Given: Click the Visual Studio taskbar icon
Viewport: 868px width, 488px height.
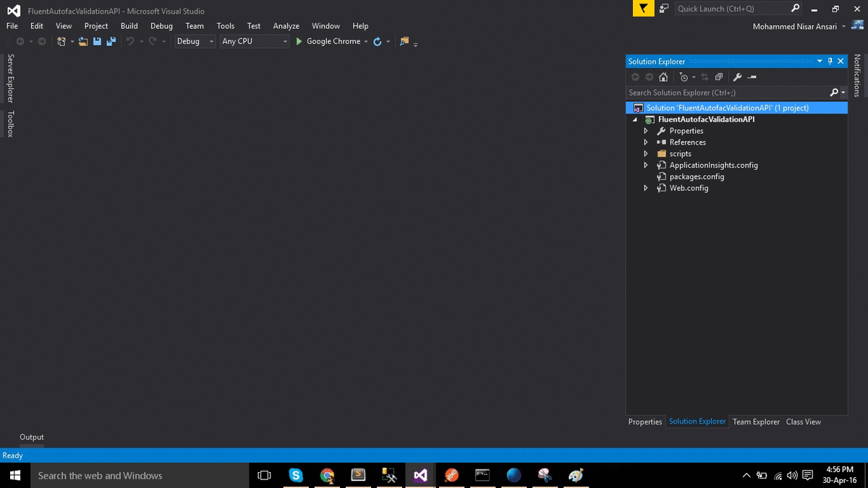Looking at the screenshot, I should tap(420, 475).
